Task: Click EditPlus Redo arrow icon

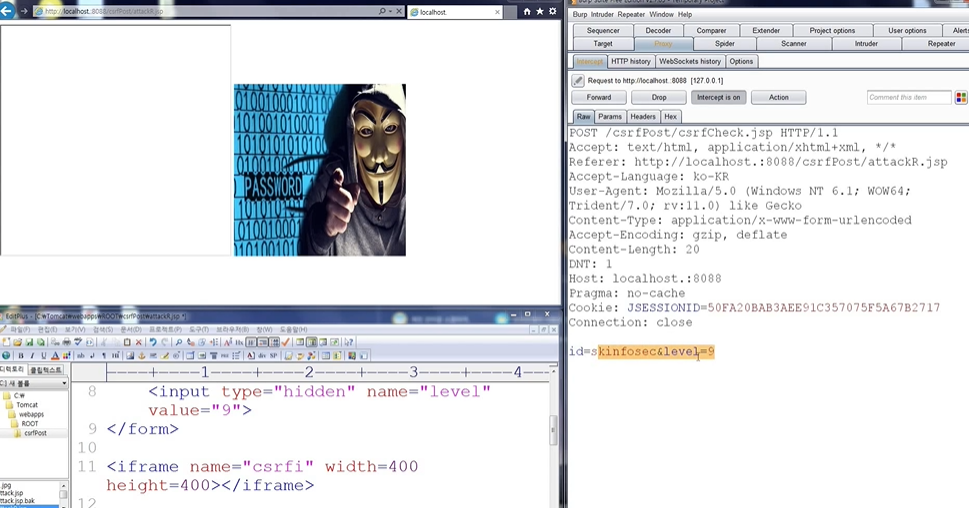Action: [165, 342]
